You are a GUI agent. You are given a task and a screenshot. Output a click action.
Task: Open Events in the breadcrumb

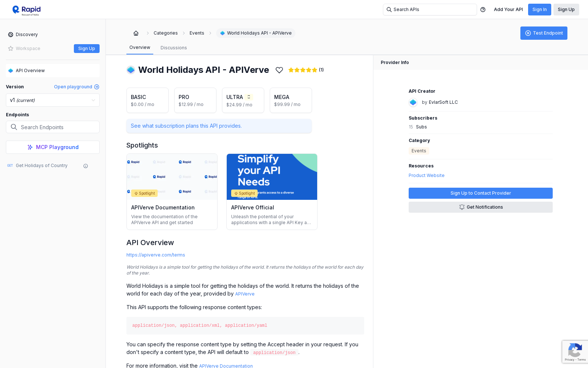pyautogui.click(x=197, y=33)
